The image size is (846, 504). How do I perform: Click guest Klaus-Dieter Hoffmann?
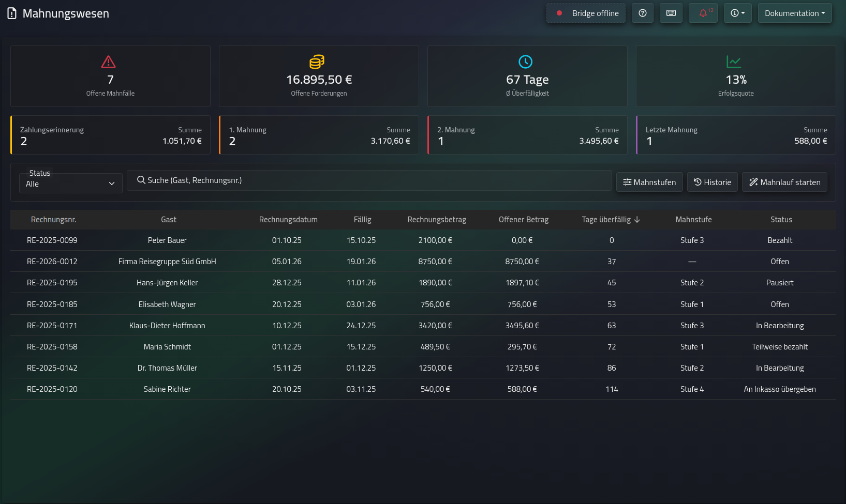167,326
